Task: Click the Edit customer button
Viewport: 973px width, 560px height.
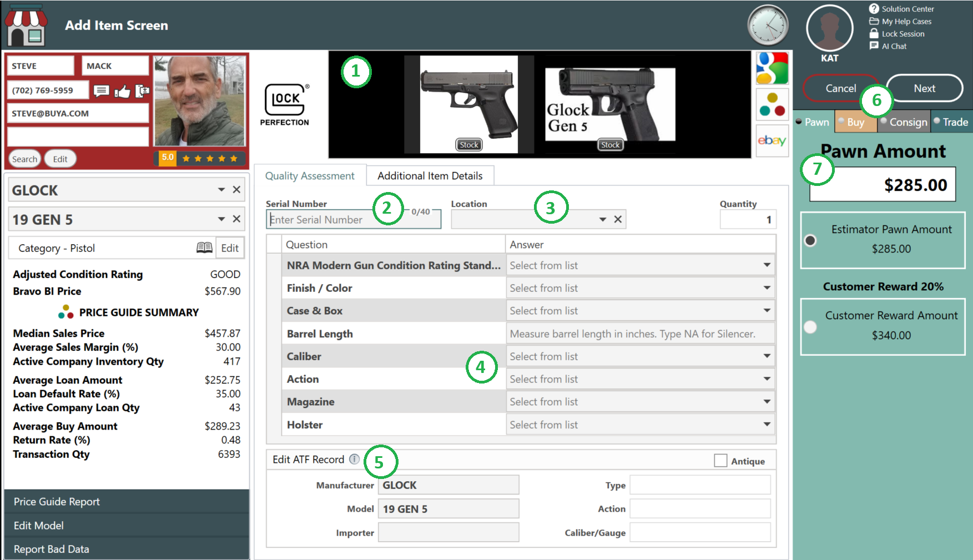Action: tap(60, 159)
